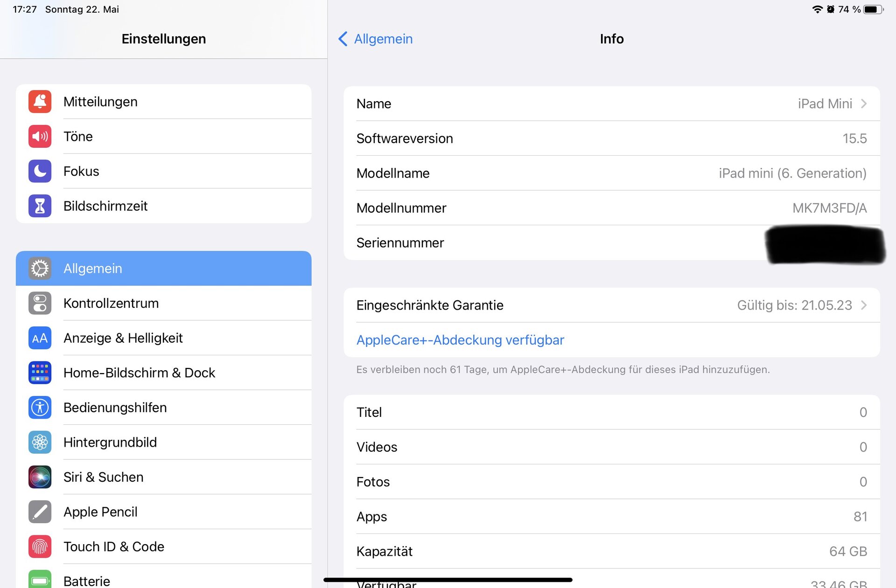Expand the Name row chevron

click(x=864, y=104)
